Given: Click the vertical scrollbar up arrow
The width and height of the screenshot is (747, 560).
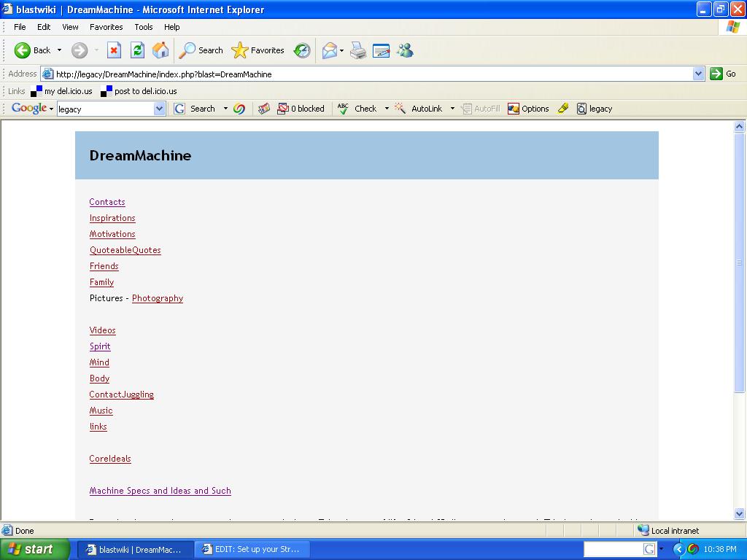Looking at the screenshot, I should 740,126.
